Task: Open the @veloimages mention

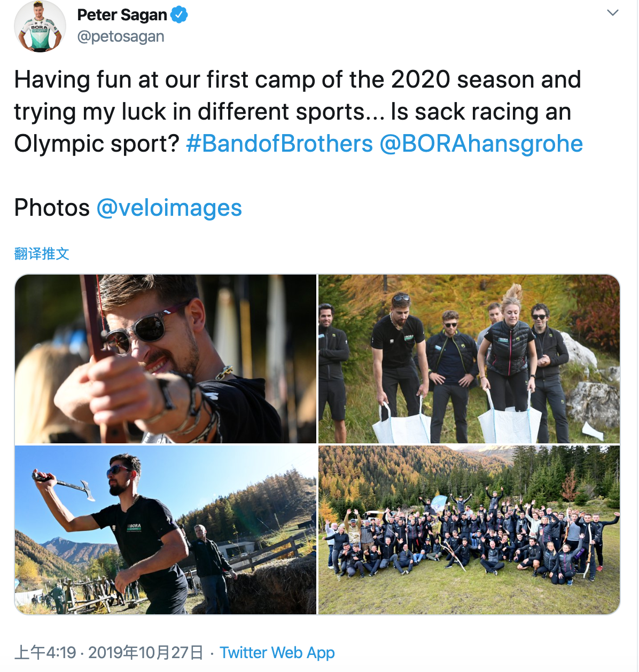Action: point(169,208)
